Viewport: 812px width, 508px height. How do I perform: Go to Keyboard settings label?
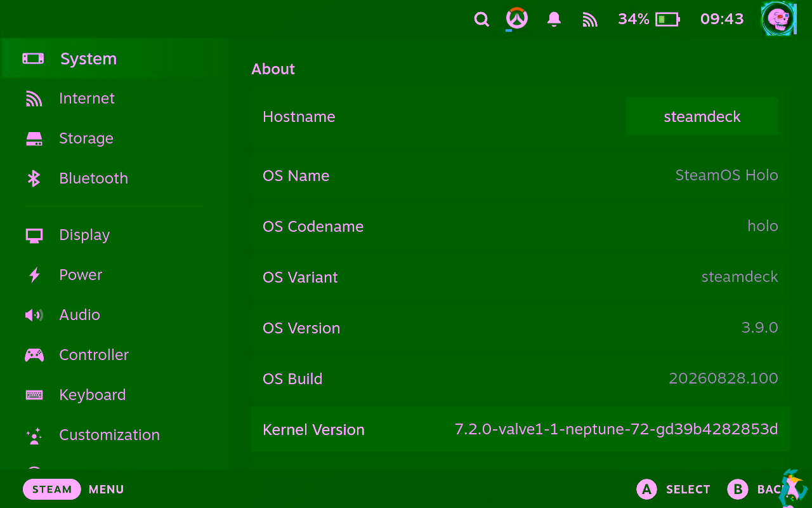(92, 395)
